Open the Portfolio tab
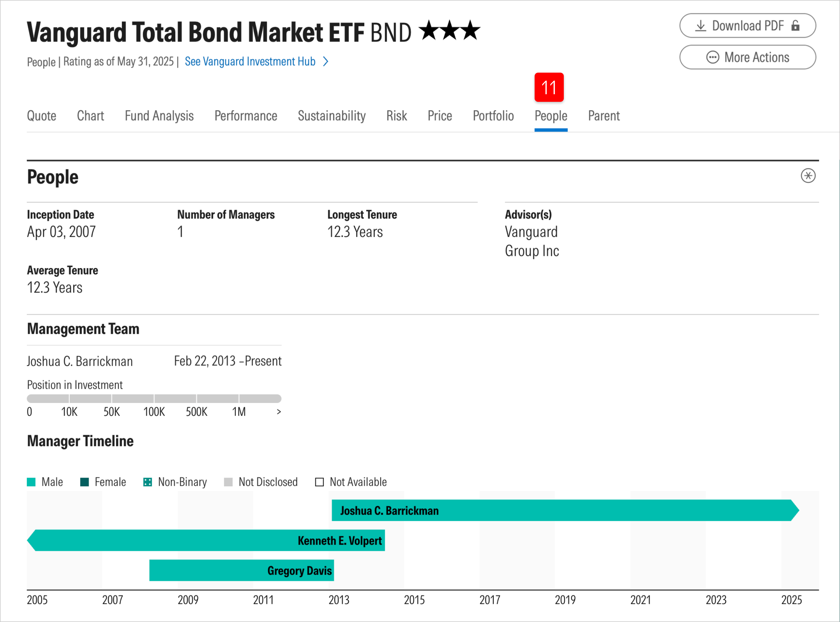The image size is (840, 622). [493, 116]
